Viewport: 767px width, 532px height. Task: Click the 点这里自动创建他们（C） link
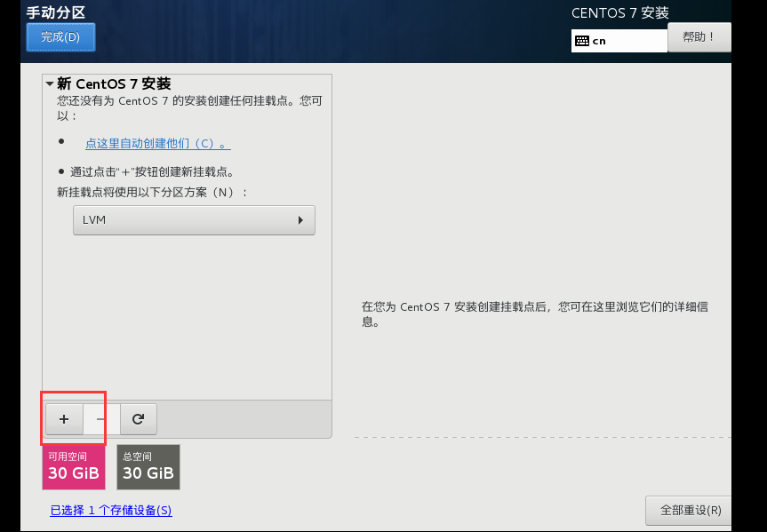(x=158, y=143)
